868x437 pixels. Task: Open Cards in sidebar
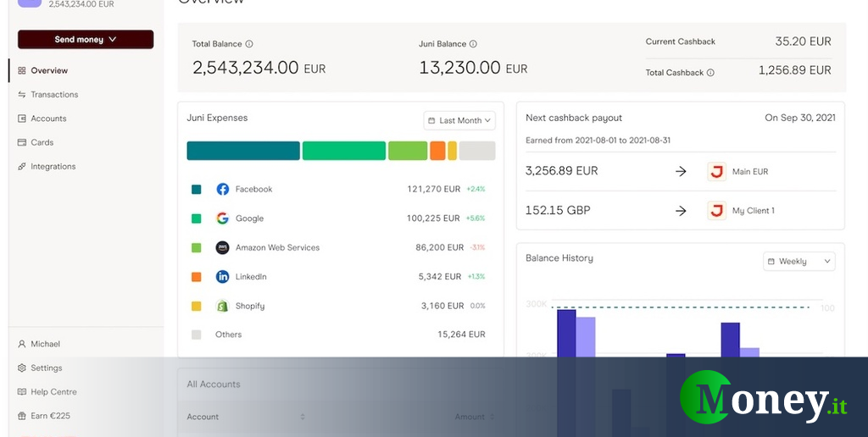pyautogui.click(x=42, y=142)
